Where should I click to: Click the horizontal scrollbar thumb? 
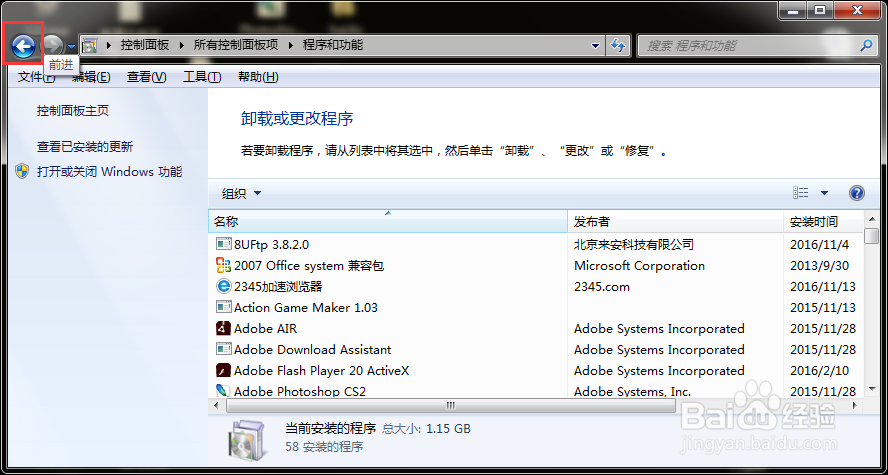pyautogui.click(x=451, y=405)
